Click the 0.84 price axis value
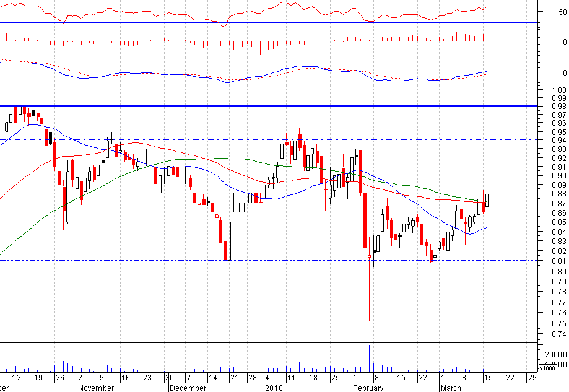The width and height of the screenshot is (569, 392). click(x=559, y=232)
